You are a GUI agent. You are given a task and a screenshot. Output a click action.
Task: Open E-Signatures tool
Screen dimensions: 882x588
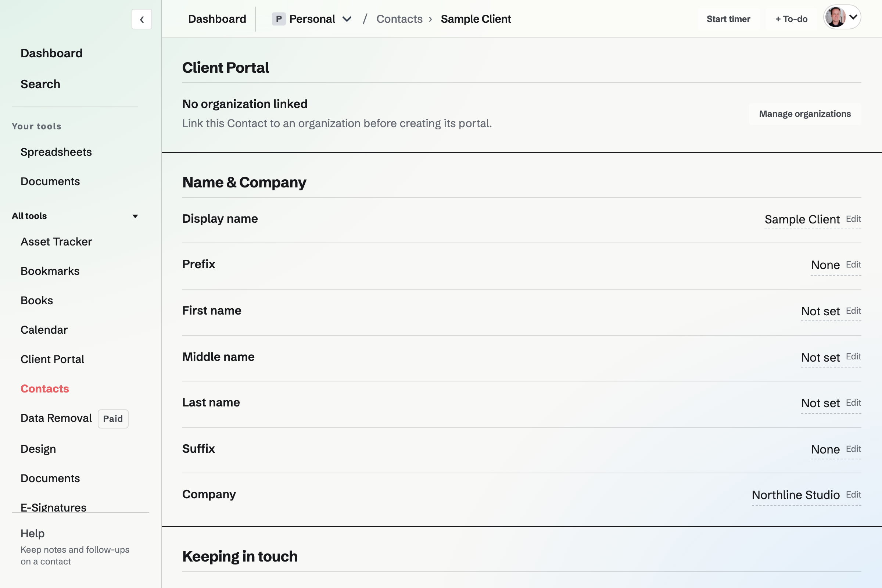pos(54,507)
